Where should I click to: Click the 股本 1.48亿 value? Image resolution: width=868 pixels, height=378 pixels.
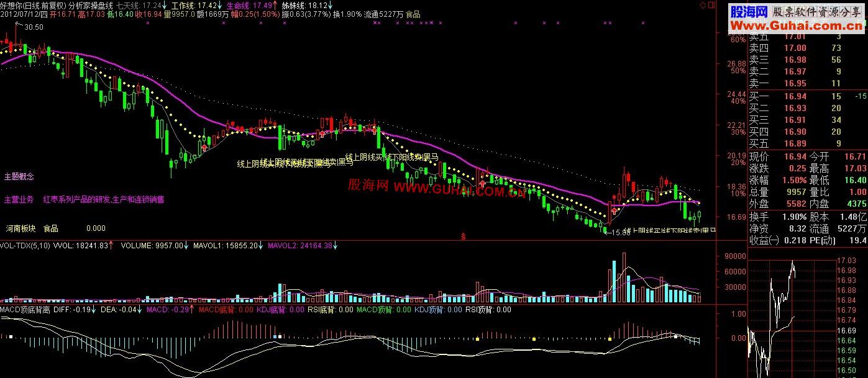854,217
